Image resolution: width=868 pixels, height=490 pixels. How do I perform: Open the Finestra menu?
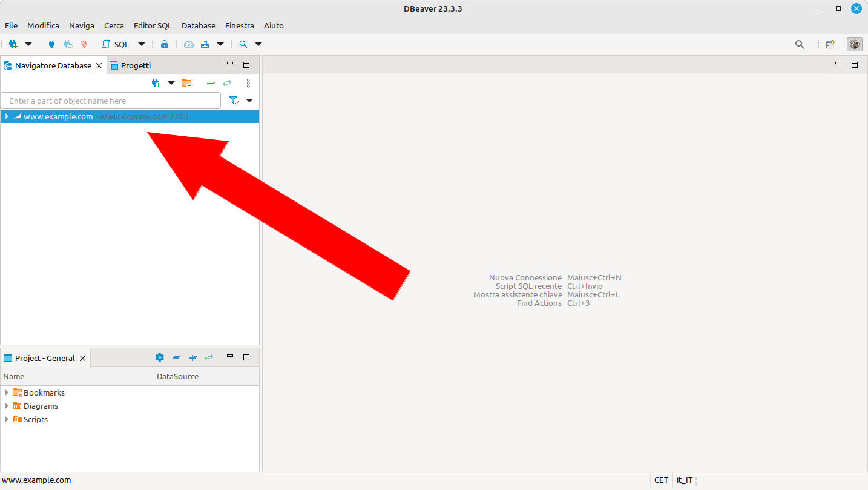[x=240, y=25]
